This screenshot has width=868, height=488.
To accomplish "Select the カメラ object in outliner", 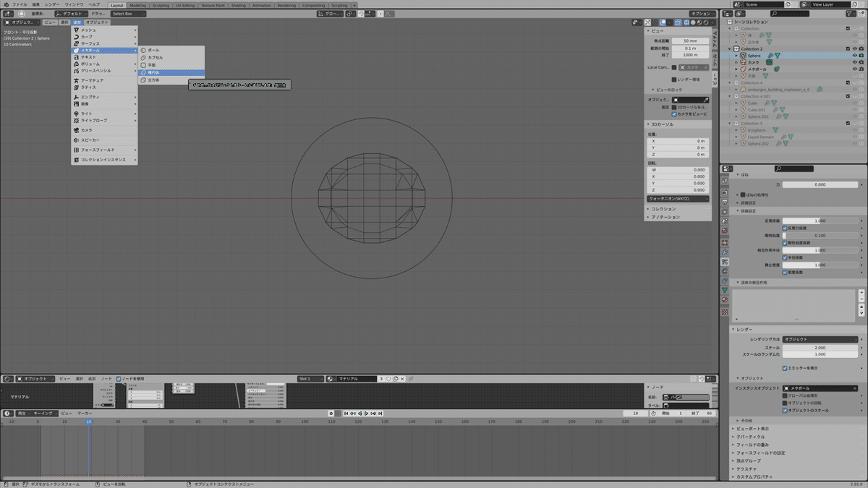I will [x=754, y=62].
